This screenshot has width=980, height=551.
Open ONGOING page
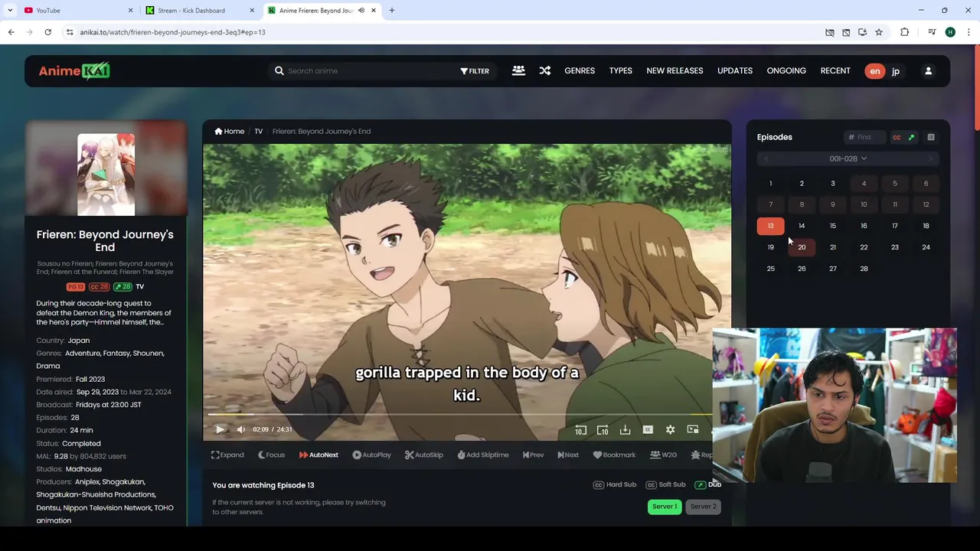pyautogui.click(x=786, y=70)
